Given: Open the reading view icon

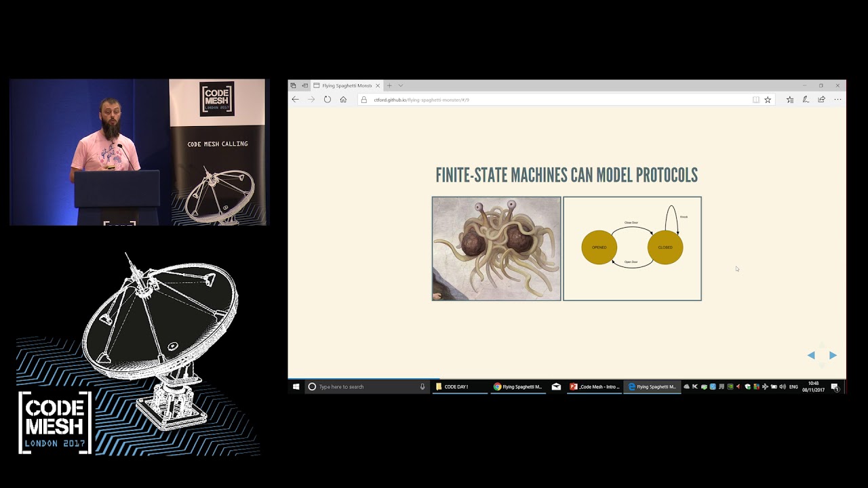Looking at the screenshot, I should tap(756, 100).
